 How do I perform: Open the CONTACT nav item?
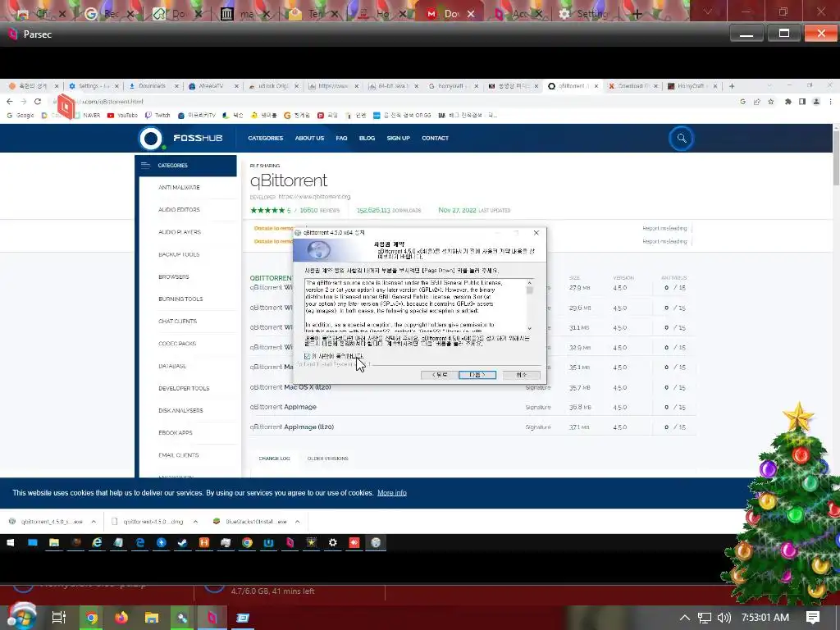pyautogui.click(x=435, y=138)
